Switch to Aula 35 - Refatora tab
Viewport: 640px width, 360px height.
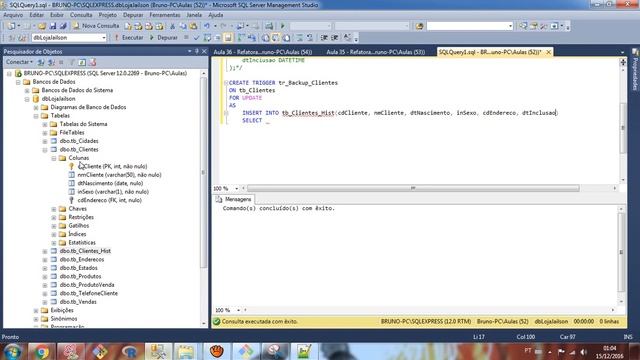pyautogui.click(x=376, y=52)
